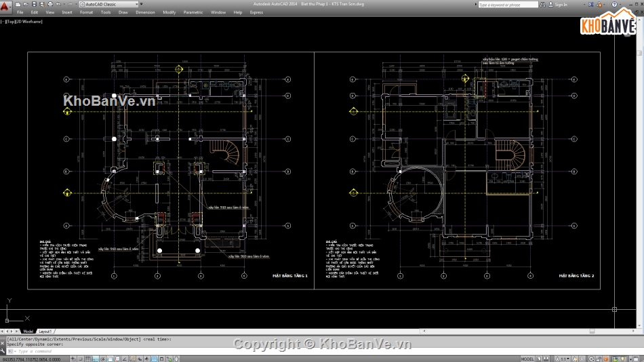Click the keyword search input field
644x362 pixels.
[x=508, y=5]
